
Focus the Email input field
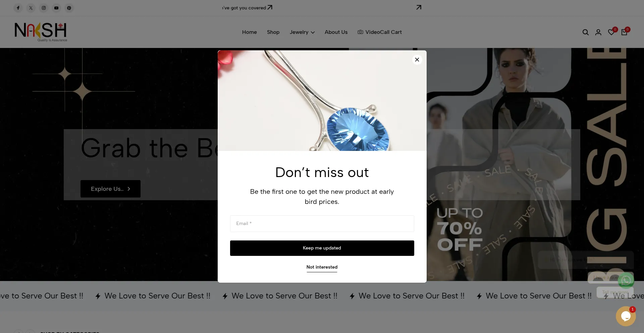[x=322, y=224]
